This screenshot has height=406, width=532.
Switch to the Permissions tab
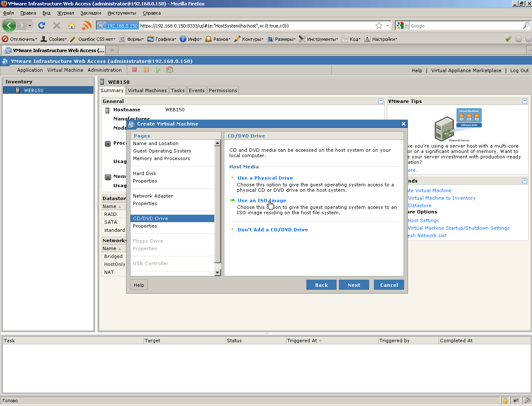tap(223, 90)
